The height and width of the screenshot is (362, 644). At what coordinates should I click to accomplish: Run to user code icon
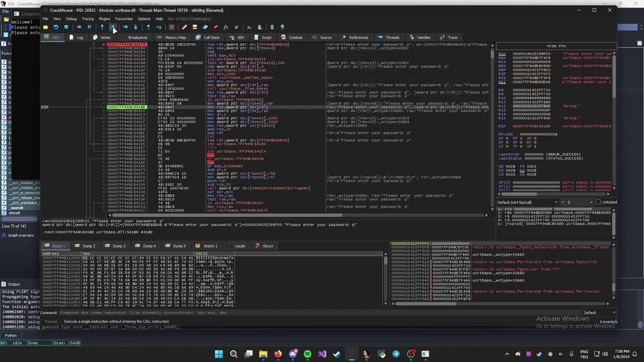158,27
